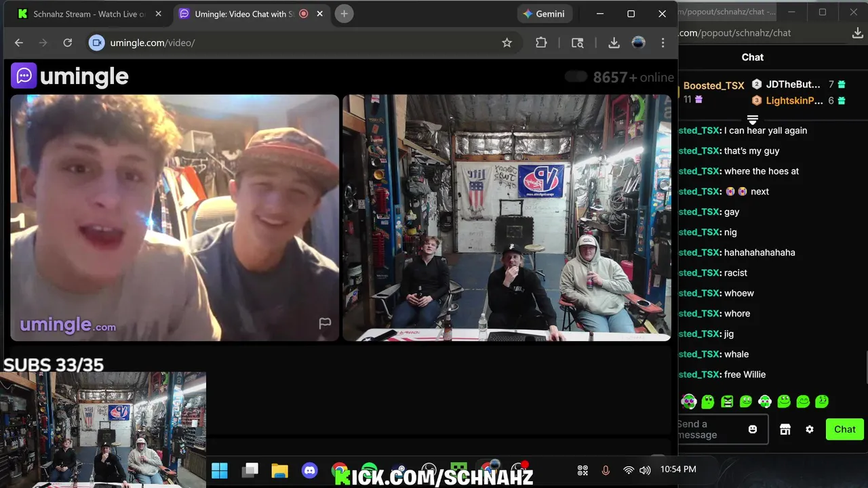Click message "that's my guy"
Screen dimensions: 868x488
(x=752, y=150)
